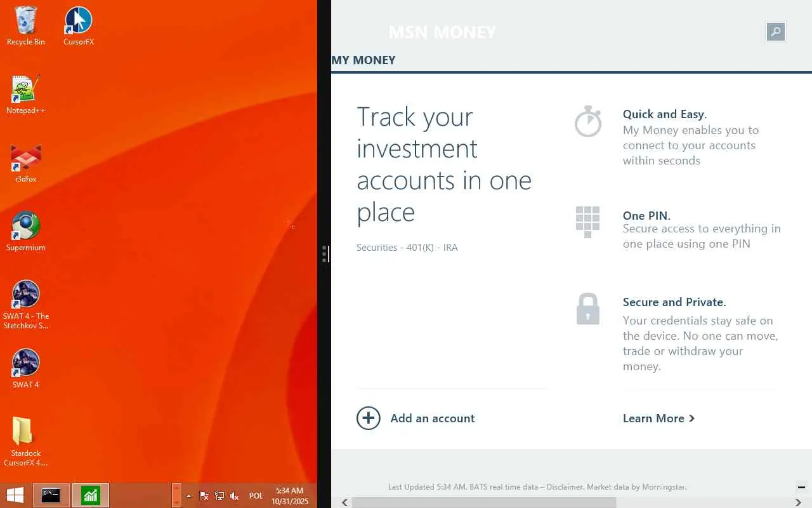
Task: Select the Stardock CursorFX folder
Action: (26, 442)
